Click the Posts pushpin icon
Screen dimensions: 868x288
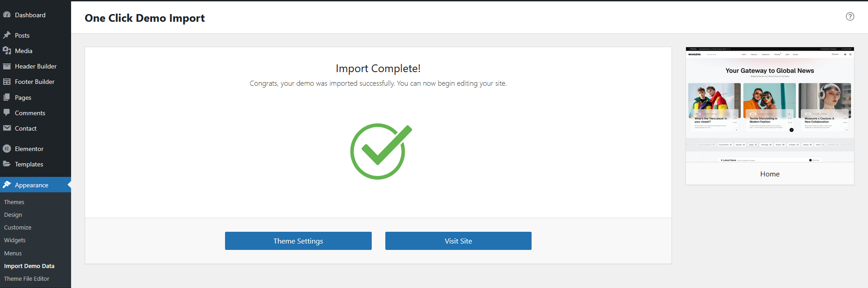pyautogui.click(x=7, y=35)
